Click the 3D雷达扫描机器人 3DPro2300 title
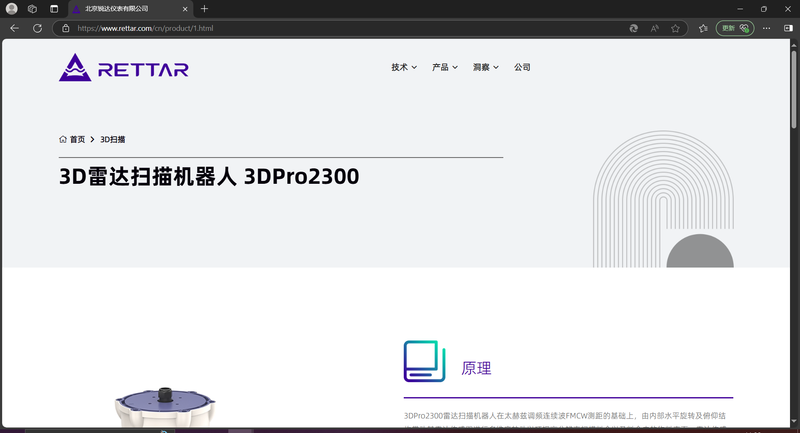Image resolution: width=800 pixels, height=433 pixels. pos(209,176)
